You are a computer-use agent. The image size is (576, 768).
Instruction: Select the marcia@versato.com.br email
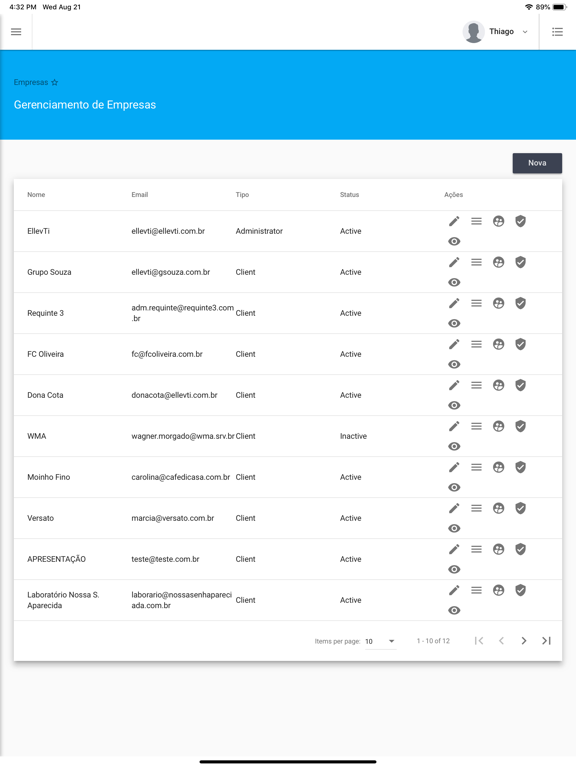[172, 518]
